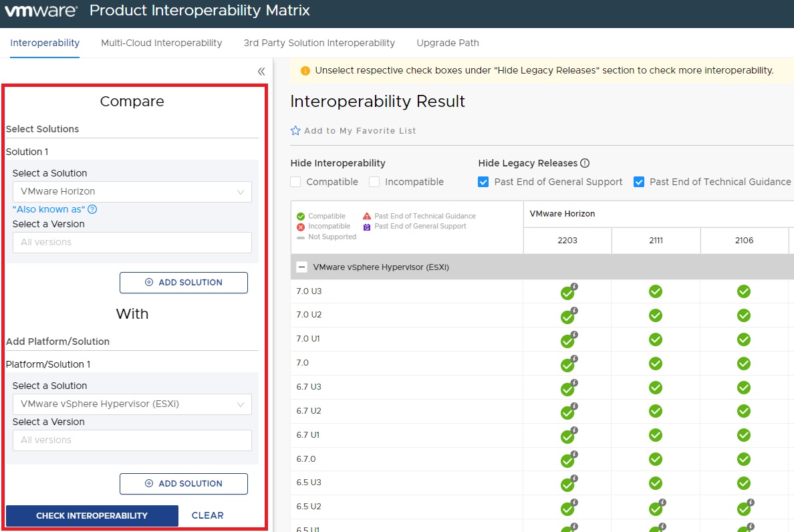Collapse VMware vSphere Hypervisor (ESXi) table section
This screenshot has width=794, height=532.
pos(301,267)
